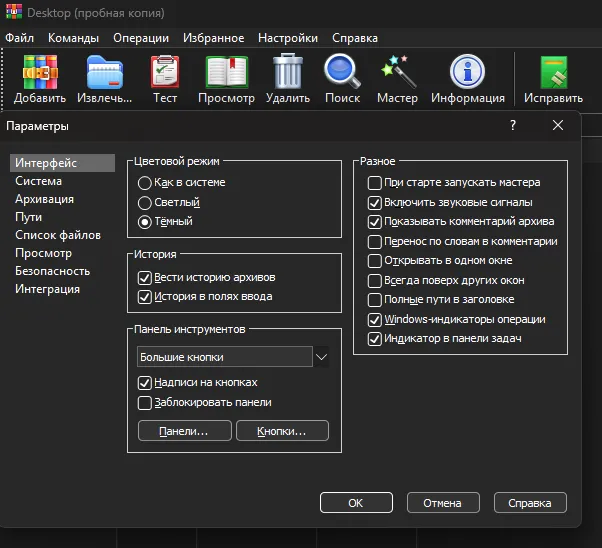Switch to Просмотр settings category

tap(43, 253)
